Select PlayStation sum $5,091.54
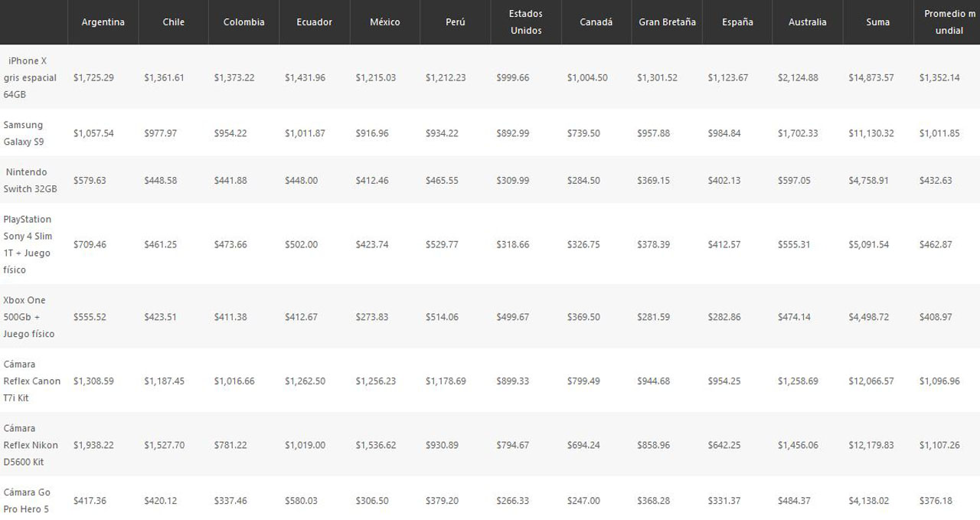This screenshot has width=980, height=520. (868, 245)
